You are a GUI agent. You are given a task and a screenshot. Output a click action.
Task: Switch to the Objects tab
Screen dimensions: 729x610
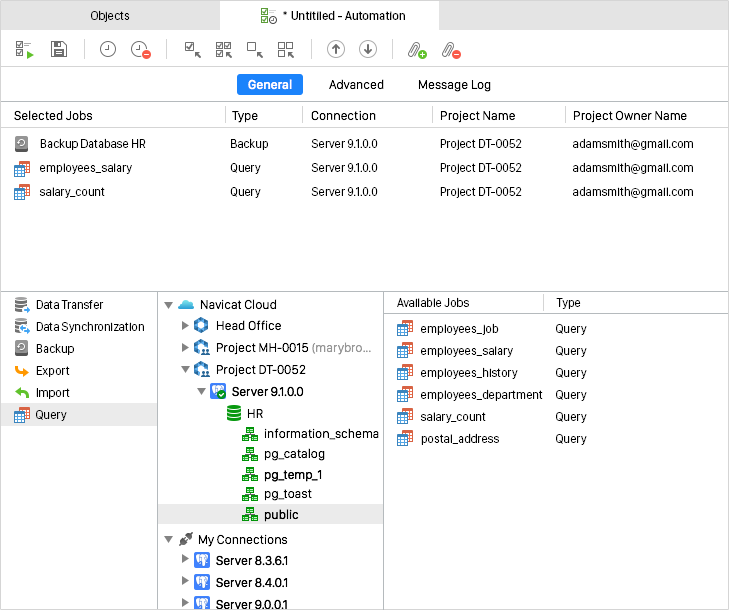(x=110, y=16)
